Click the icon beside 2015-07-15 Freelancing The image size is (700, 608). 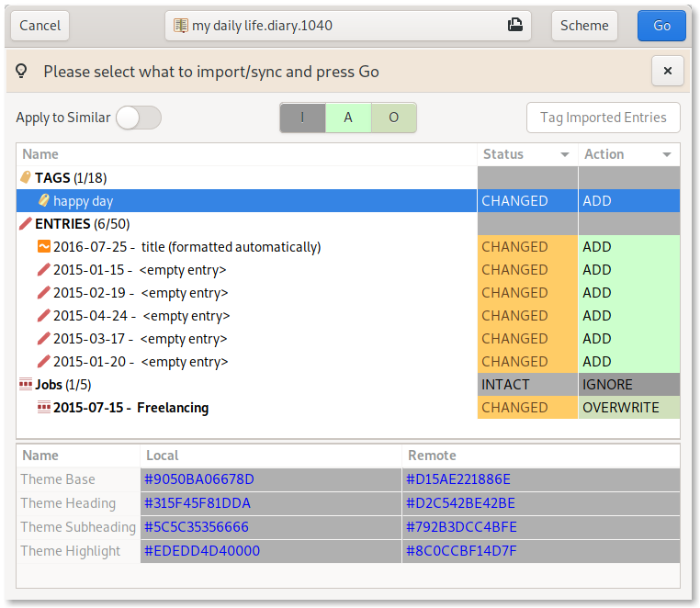point(43,407)
